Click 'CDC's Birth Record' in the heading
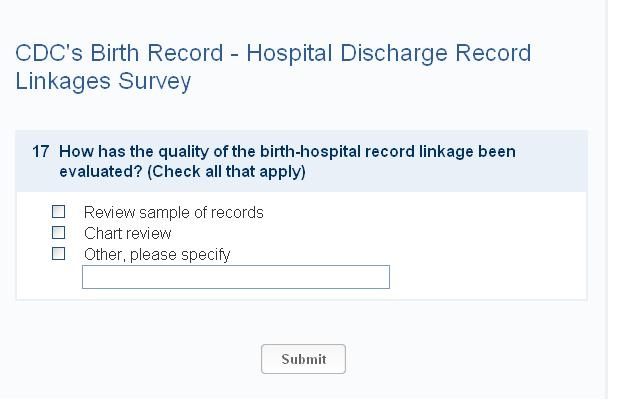Screen dimensions: 640x400 click(119, 53)
